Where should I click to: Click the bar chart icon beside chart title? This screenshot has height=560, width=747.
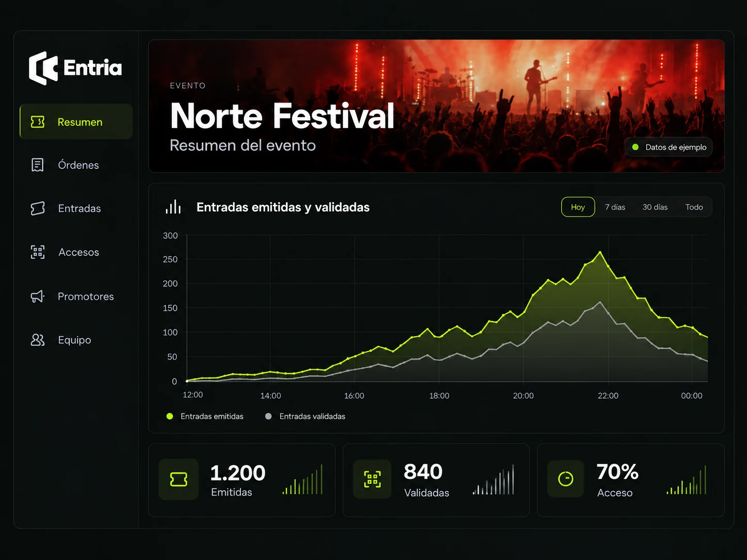click(x=173, y=207)
